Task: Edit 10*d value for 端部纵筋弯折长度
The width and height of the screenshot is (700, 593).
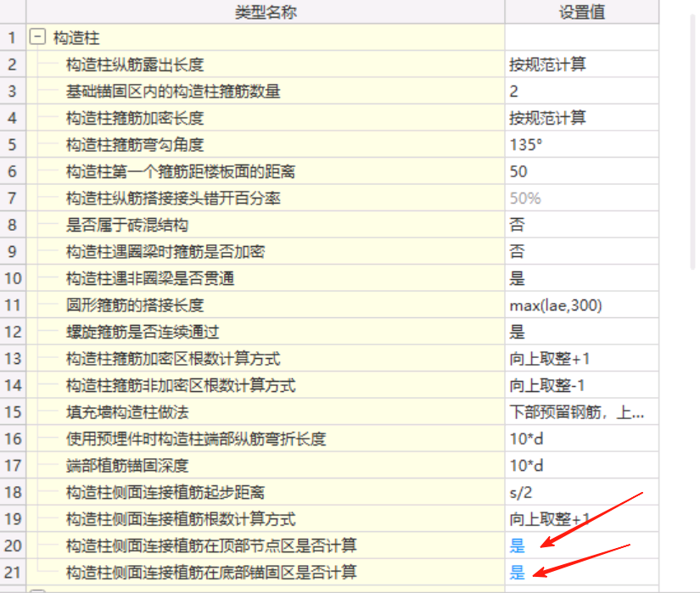Action: [582, 439]
